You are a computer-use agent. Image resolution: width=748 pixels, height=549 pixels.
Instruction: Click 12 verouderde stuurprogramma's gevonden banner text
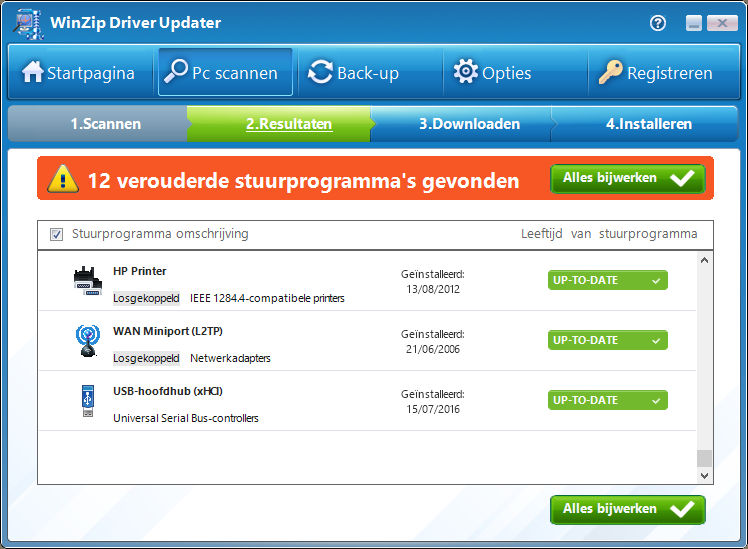[x=303, y=181]
